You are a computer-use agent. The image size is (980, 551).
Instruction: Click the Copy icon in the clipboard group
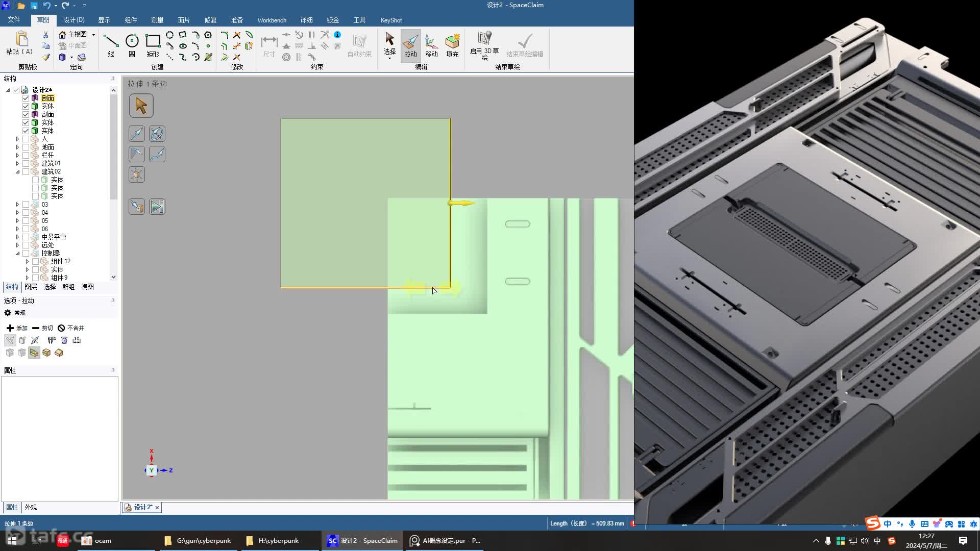click(x=45, y=46)
